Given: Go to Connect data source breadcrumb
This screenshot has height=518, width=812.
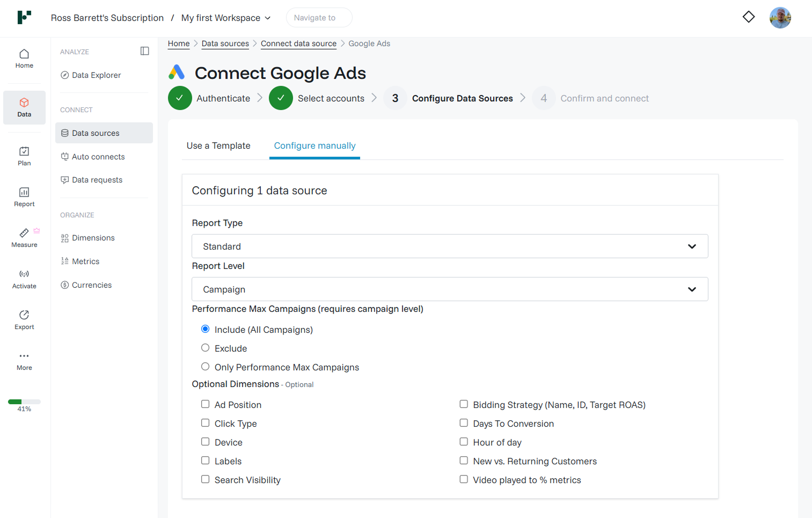Looking at the screenshot, I should click(x=298, y=43).
